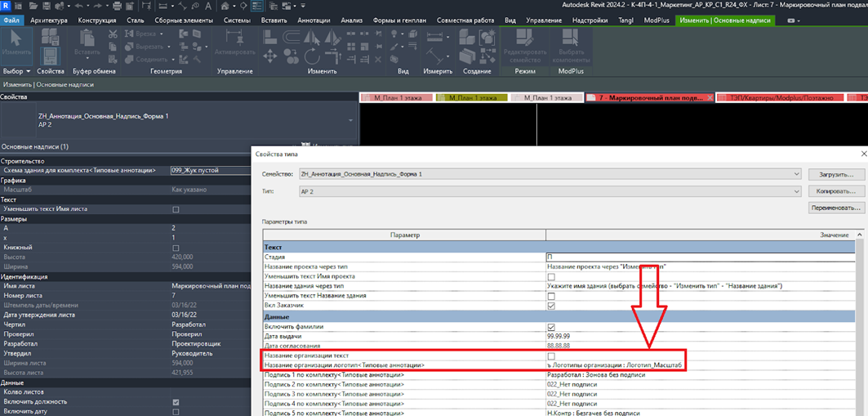Image resolution: width=868 pixels, height=416 pixels.
Task: Switch to the Архитектура ribbon tab
Action: [x=49, y=20]
